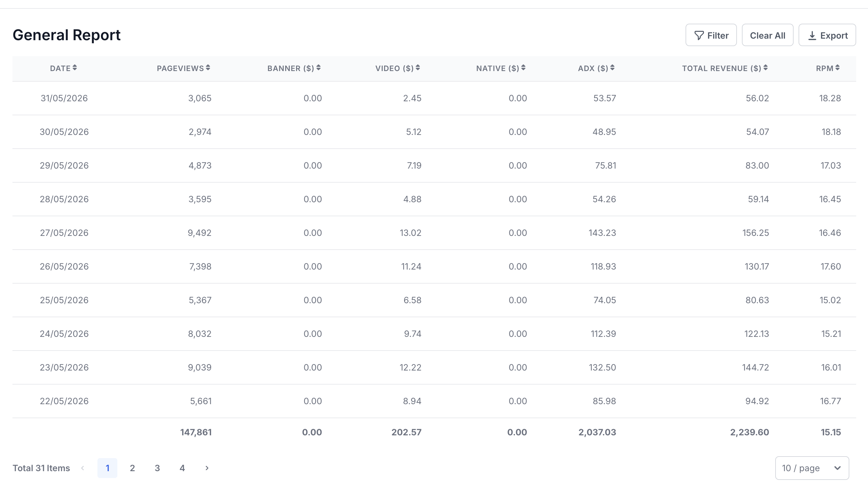Click the Clear All button
Screen dimensions: 868x488
click(767, 35)
